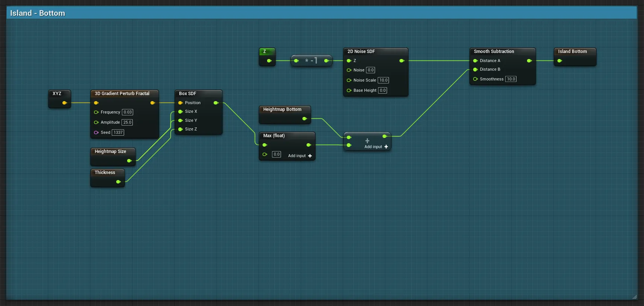The height and width of the screenshot is (306, 644).
Task: Edit the Smoothness value field
Action: (511, 79)
